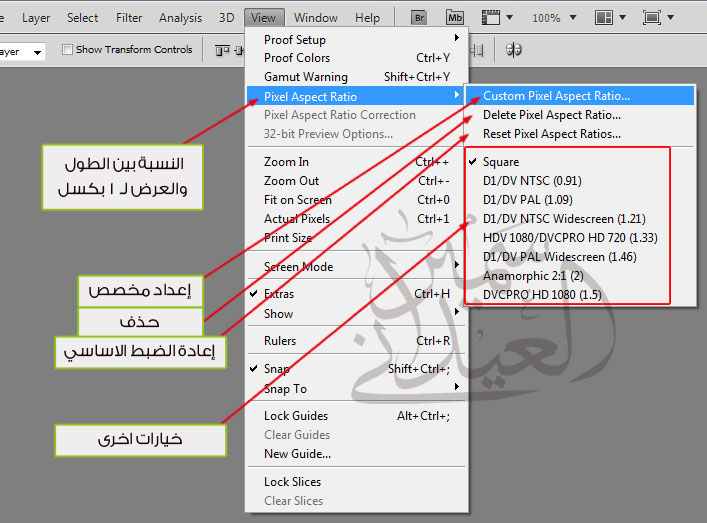
Task: Expand the Show submenu
Action: [x=357, y=314]
